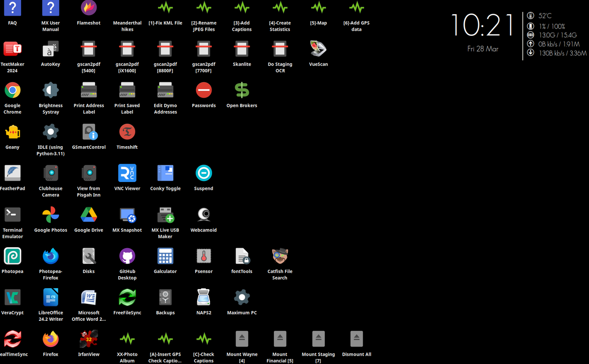The height and width of the screenshot is (364, 589).
Task: Launch Catfish File Search
Action: pyautogui.click(x=280, y=256)
